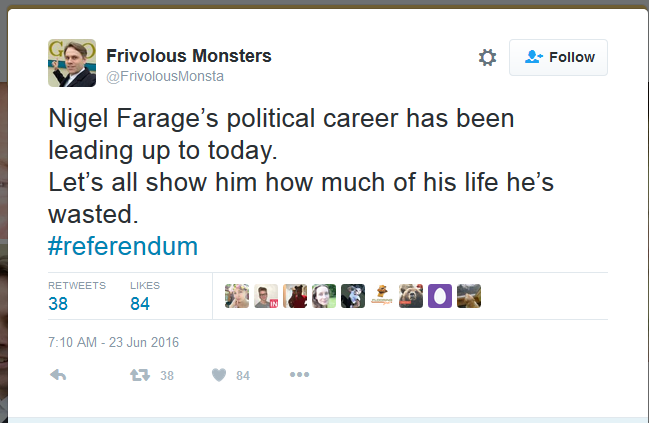Open the purple egg default avatar
The height and width of the screenshot is (423, 649).
pos(440,296)
